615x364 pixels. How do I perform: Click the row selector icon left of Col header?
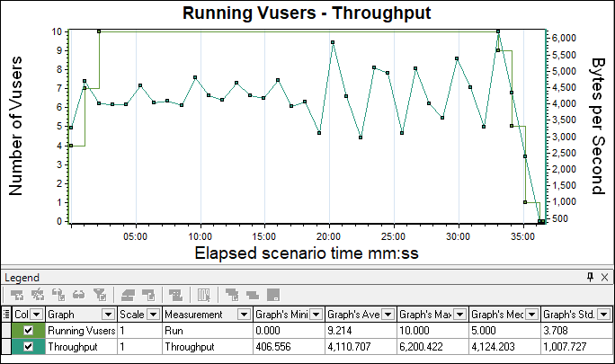[x=6, y=315]
